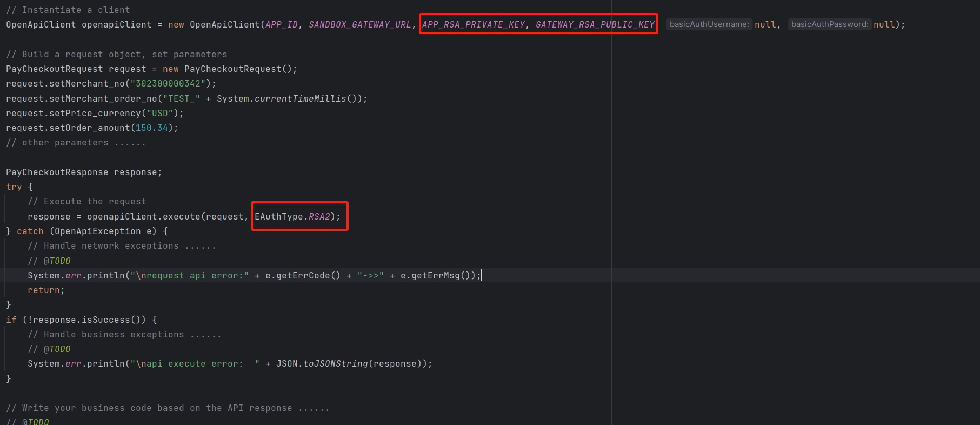The image size is (980, 425).
Task: Click 'Handle network exceptions' comment
Action: [x=122, y=245]
